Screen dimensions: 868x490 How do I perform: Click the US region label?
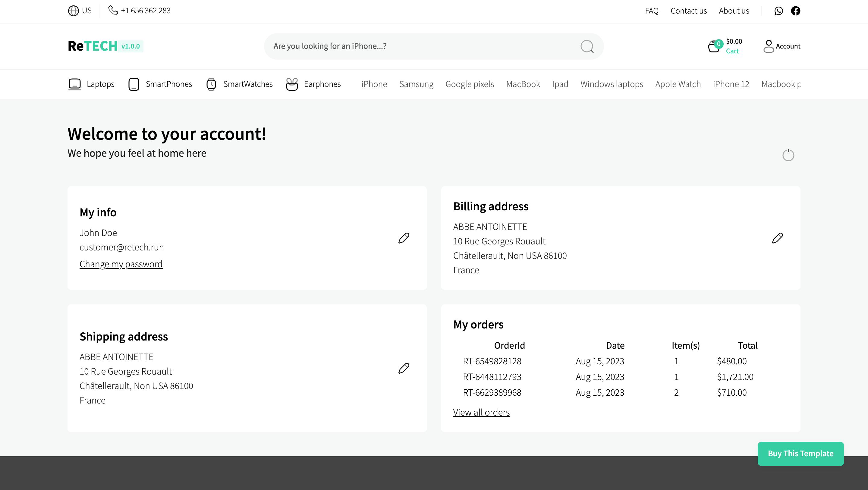[x=87, y=11]
